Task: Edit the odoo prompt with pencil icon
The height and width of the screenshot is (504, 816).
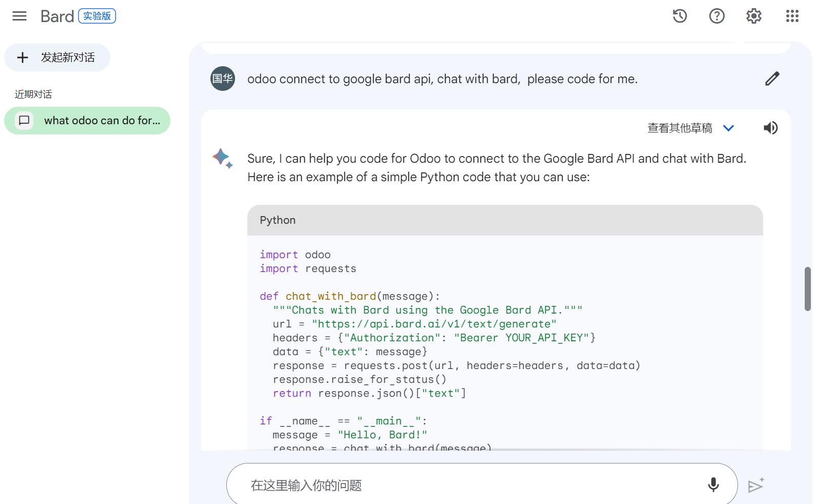Action: point(772,79)
